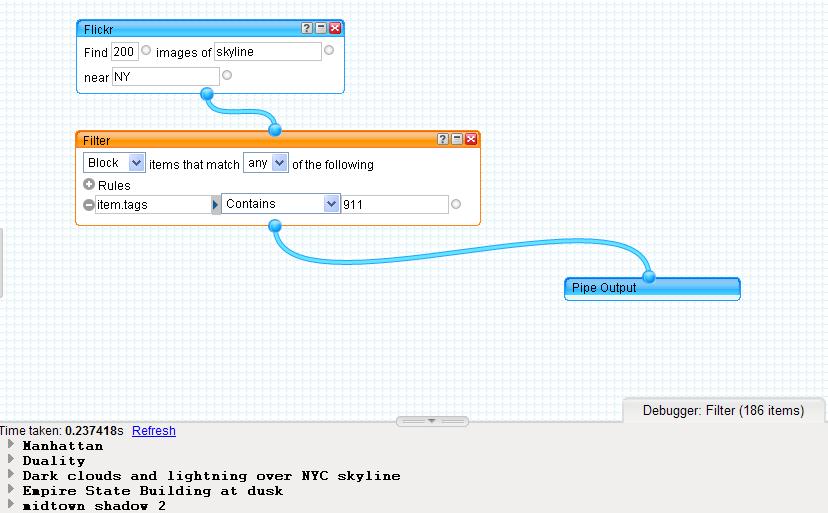The image size is (828, 513).
Task: Minimize the Filter module box
Action: [x=457, y=140]
